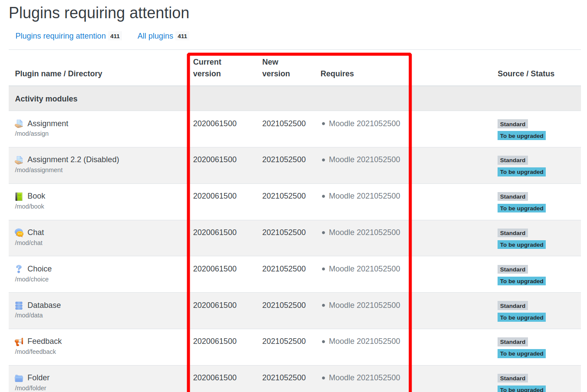Click the Database module icon
The height and width of the screenshot is (392, 587).
[x=19, y=305]
